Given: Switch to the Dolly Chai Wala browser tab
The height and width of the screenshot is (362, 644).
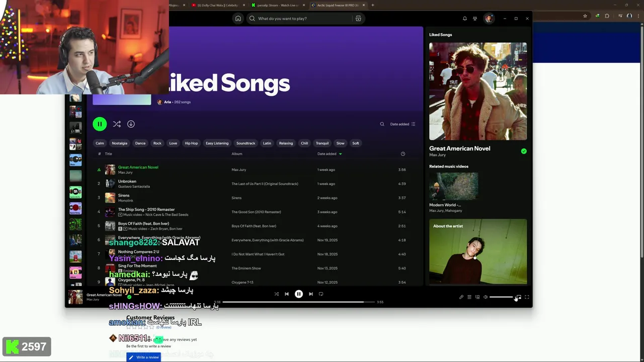Looking at the screenshot, I should (x=217, y=5).
